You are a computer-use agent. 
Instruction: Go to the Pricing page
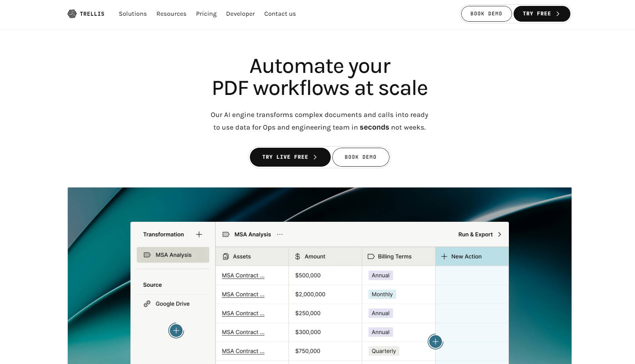coord(206,14)
